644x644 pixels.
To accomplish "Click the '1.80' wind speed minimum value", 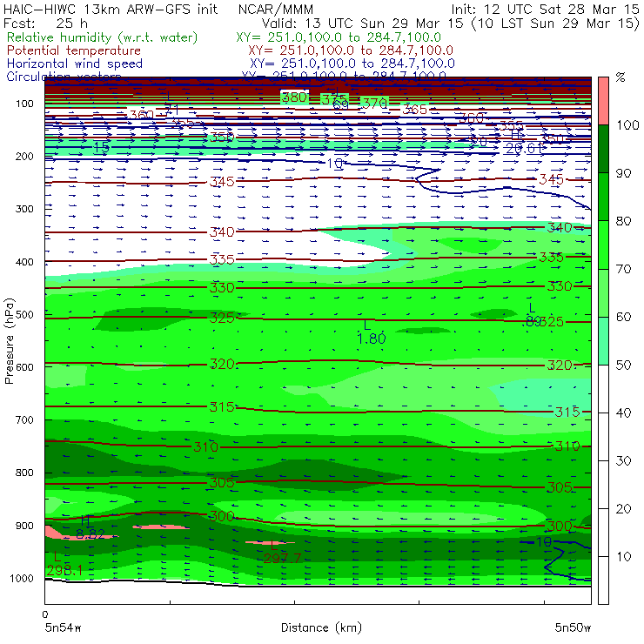I will click(x=372, y=339).
